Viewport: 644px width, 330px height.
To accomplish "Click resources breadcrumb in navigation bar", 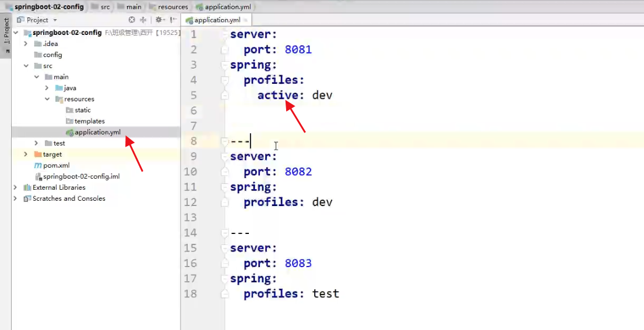I will pyautogui.click(x=169, y=6).
